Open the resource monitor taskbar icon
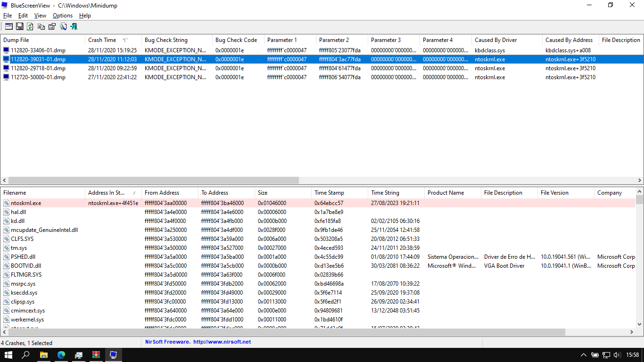This screenshot has height=362, width=644. [x=78, y=354]
